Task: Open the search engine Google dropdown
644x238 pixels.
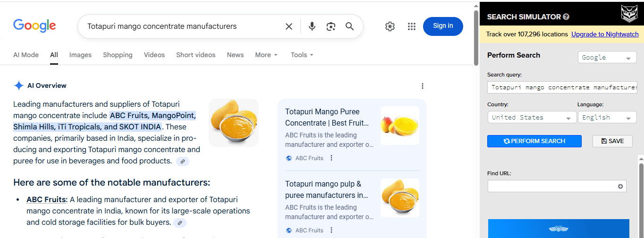Action: [x=607, y=58]
